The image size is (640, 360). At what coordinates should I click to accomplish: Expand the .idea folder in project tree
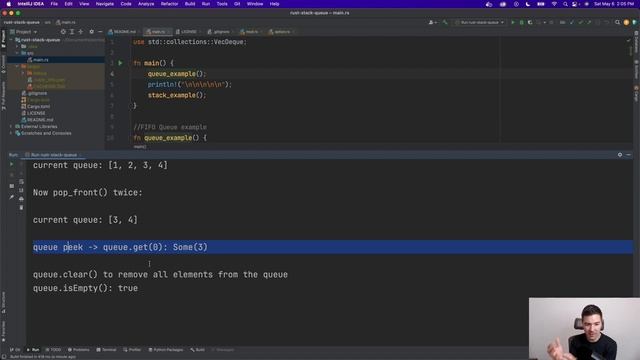click(x=17, y=47)
